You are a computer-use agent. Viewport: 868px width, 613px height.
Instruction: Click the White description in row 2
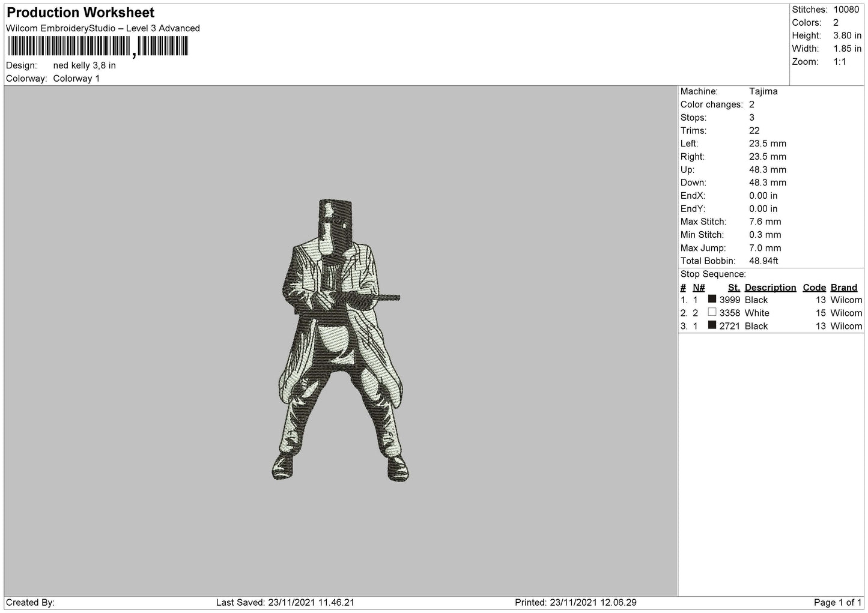[757, 313]
